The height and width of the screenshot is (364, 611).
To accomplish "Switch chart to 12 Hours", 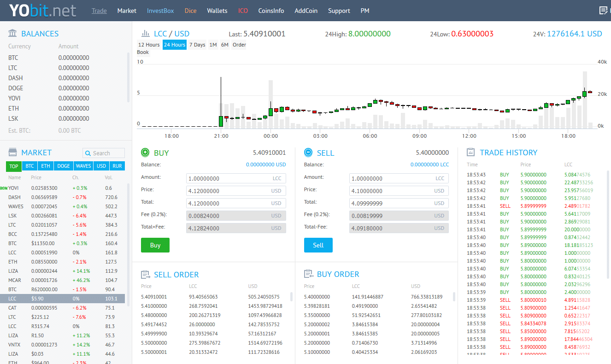I will (x=149, y=45).
